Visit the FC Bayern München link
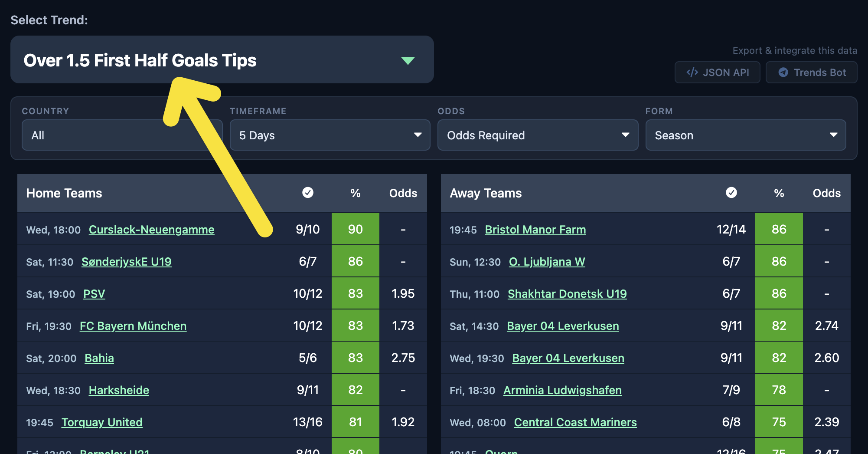The image size is (868, 454). [x=133, y=326]
